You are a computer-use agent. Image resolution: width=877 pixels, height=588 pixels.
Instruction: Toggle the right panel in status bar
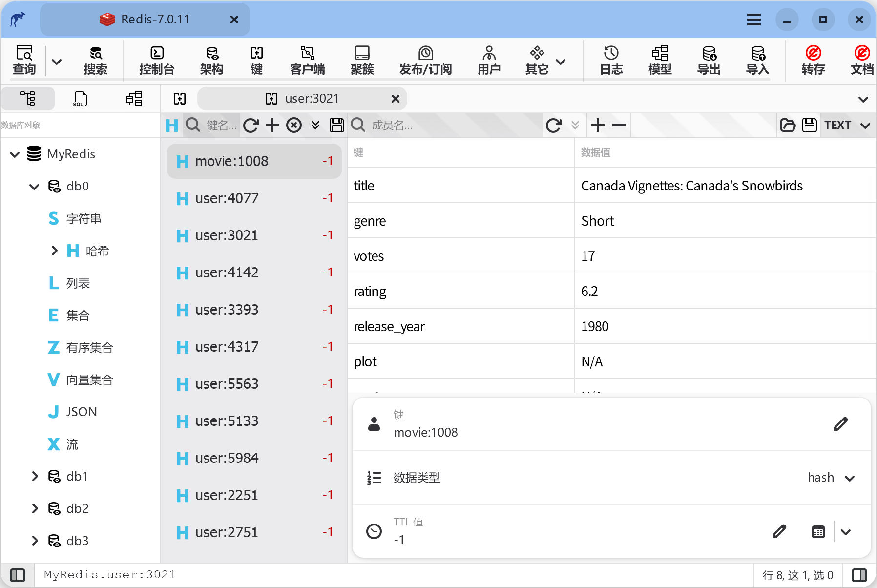click(x=859, y=575)
